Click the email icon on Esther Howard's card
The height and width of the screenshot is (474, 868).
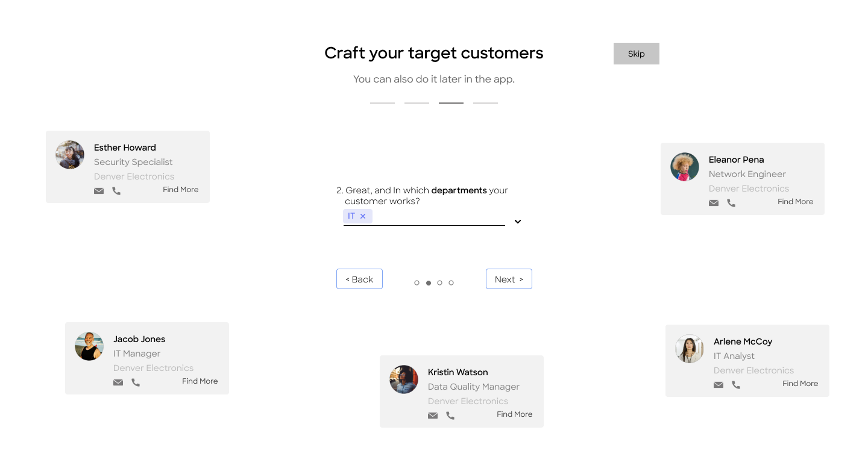(99, 191)
